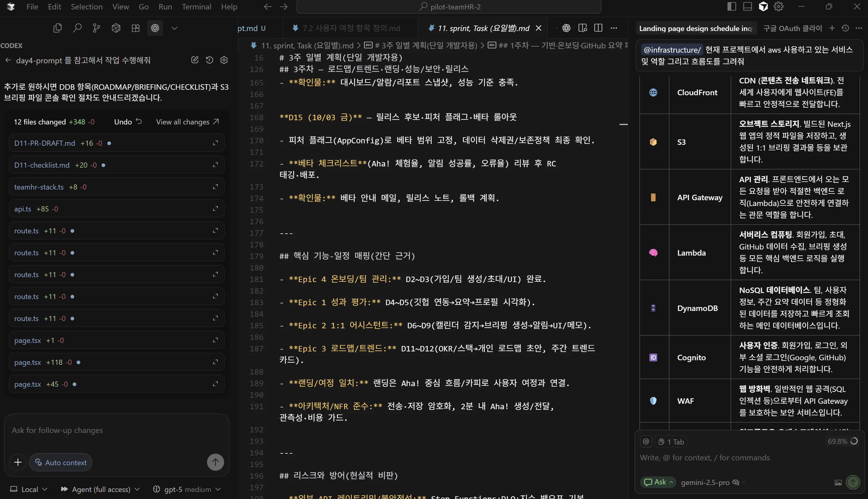Click the Codex icon in editor title bar

coord(566,28)
